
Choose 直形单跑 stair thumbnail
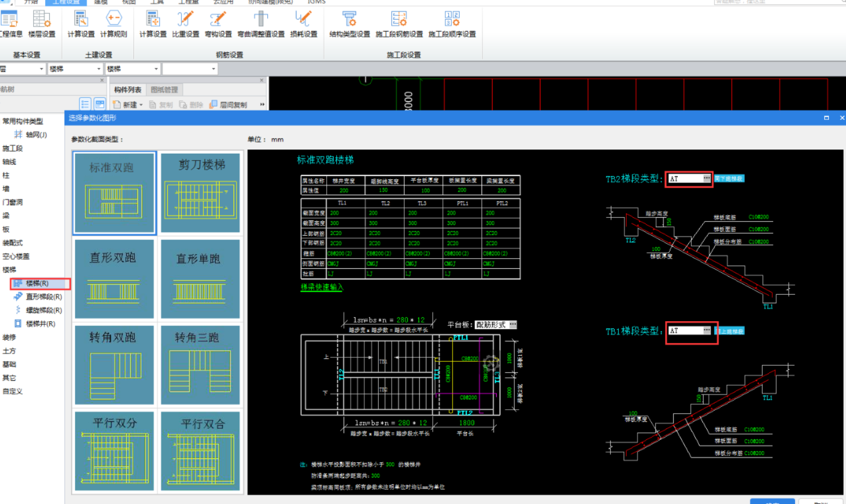tap(200, 279)
